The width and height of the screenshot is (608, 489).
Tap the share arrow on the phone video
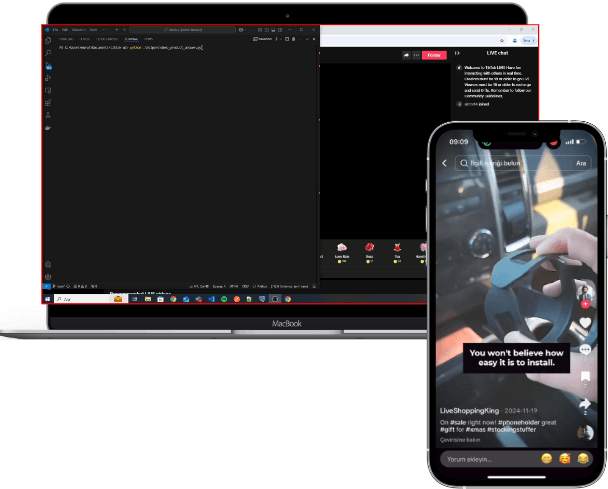[585, 403]
